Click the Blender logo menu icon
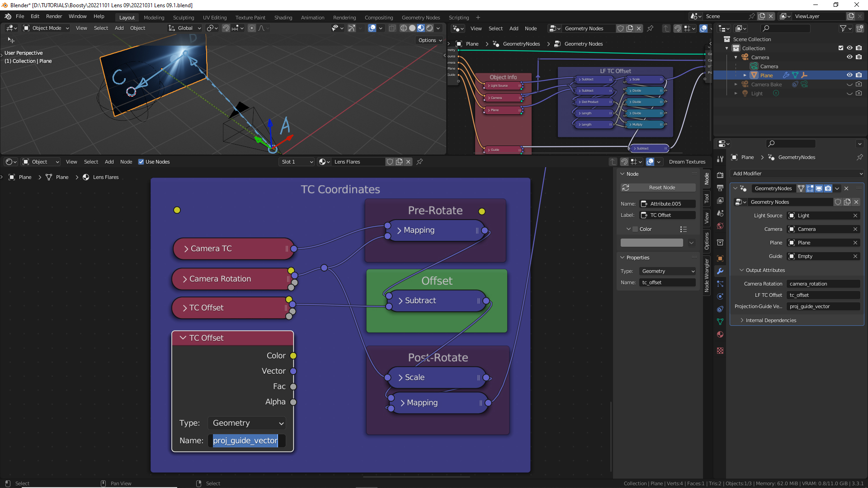Screen dimensions: 868x488 coord(8,16)
